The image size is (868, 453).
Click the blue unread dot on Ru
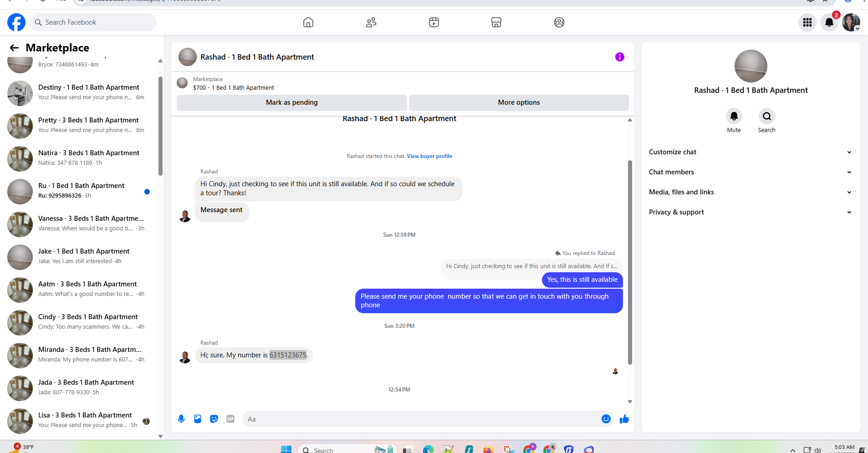click(x=147, y=192)
